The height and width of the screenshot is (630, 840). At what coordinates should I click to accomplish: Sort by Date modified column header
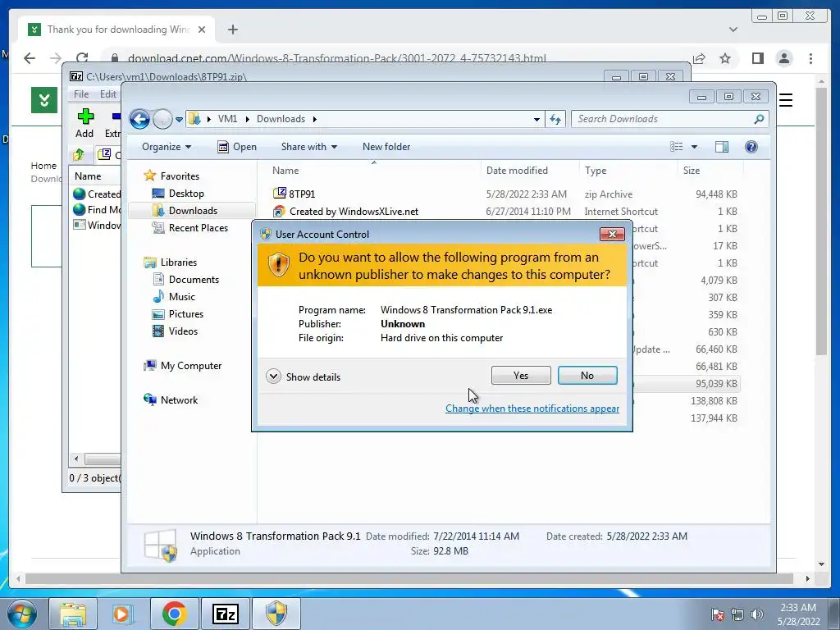[517, 171]
